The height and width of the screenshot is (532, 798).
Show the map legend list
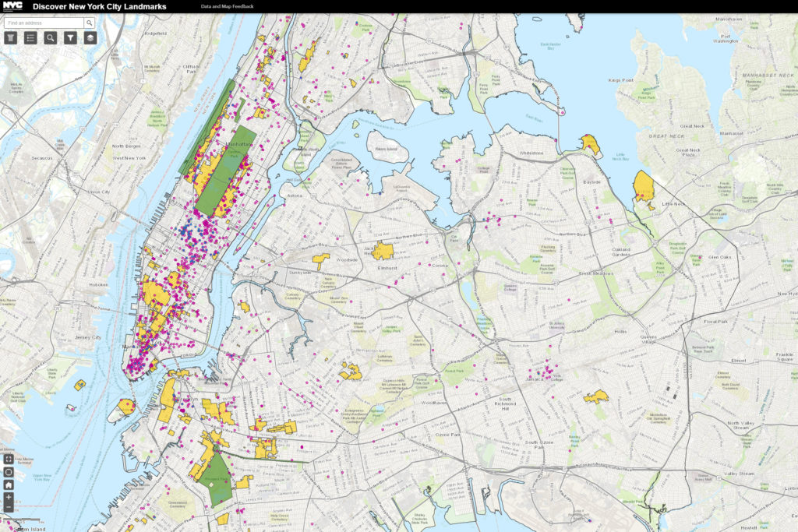(x=30, y=37)
